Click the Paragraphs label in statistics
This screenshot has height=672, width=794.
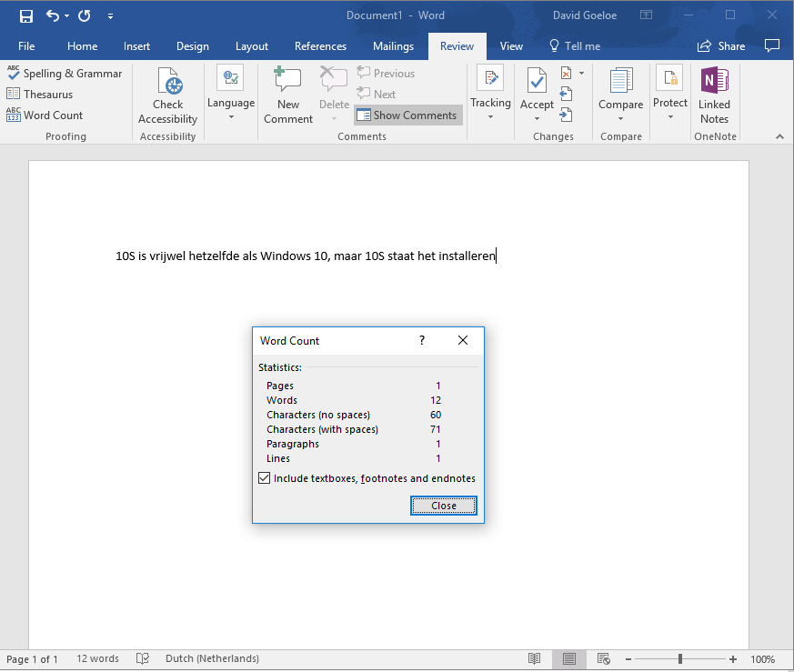click(293, 444)
